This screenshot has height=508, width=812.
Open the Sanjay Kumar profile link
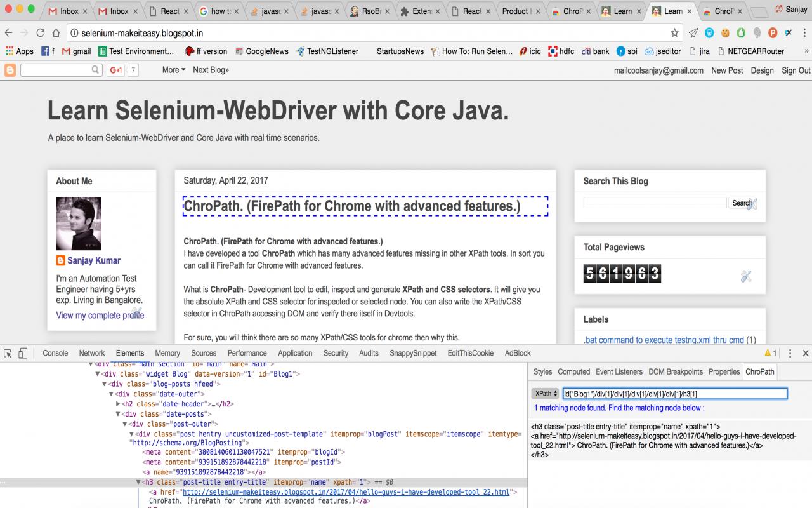click(x=93, y=260)
